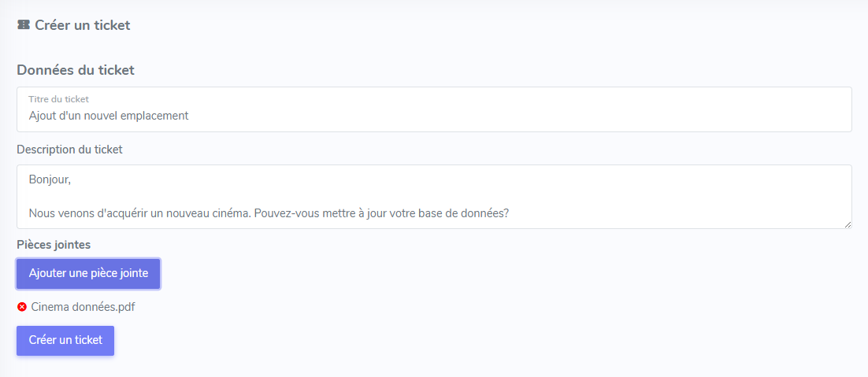Open the Cinema données.pdf file name
Screen dimensions: 868x377
(83, 307)
